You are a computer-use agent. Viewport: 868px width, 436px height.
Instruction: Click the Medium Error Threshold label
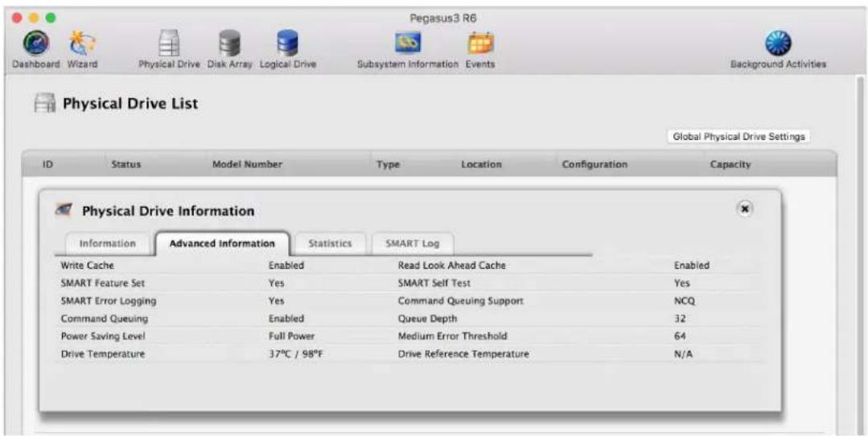point(452,336)
